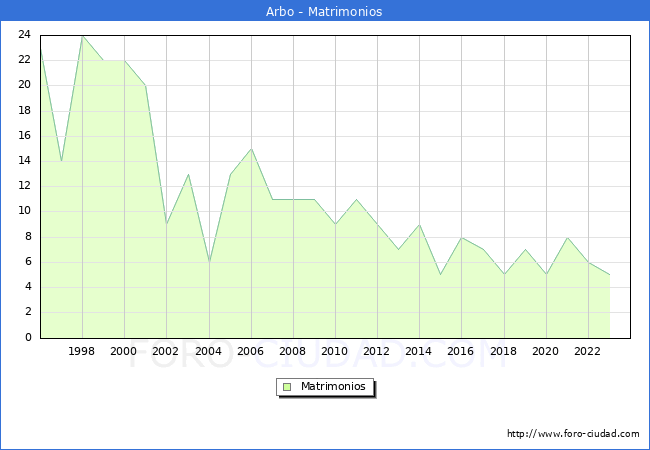
Task: Select the 2008 x-axis label
Action: (293, 351)
